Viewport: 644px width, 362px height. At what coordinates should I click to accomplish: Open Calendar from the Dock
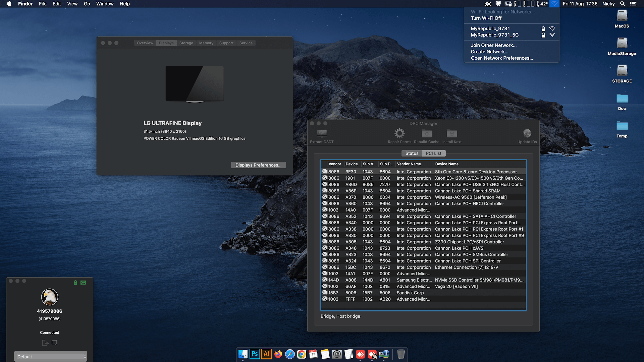pyautogui.click(x=313, y=354)
